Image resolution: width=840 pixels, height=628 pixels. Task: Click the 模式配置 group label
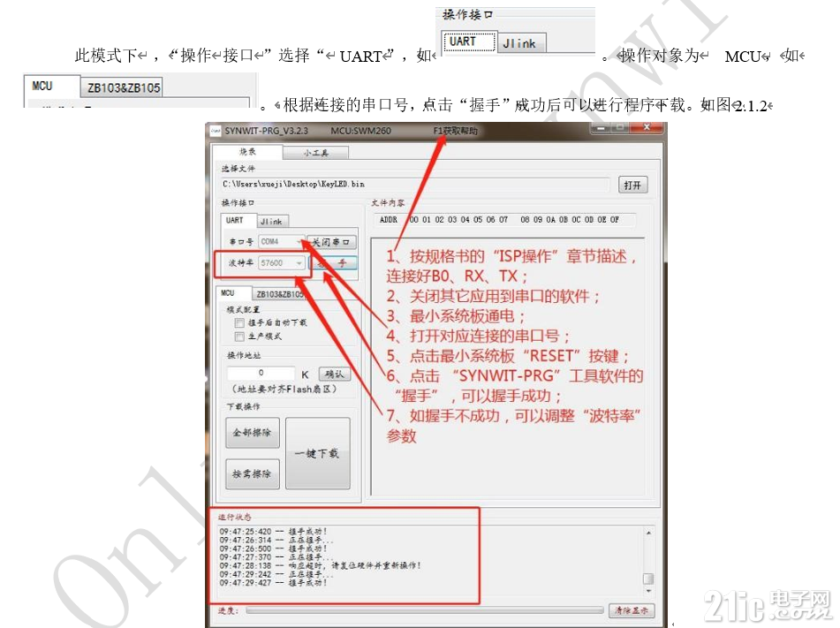243,309
